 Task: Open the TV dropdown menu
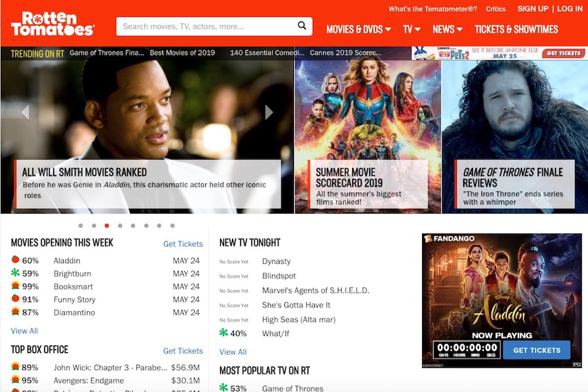pyautogui.click(x=411, y=29)
